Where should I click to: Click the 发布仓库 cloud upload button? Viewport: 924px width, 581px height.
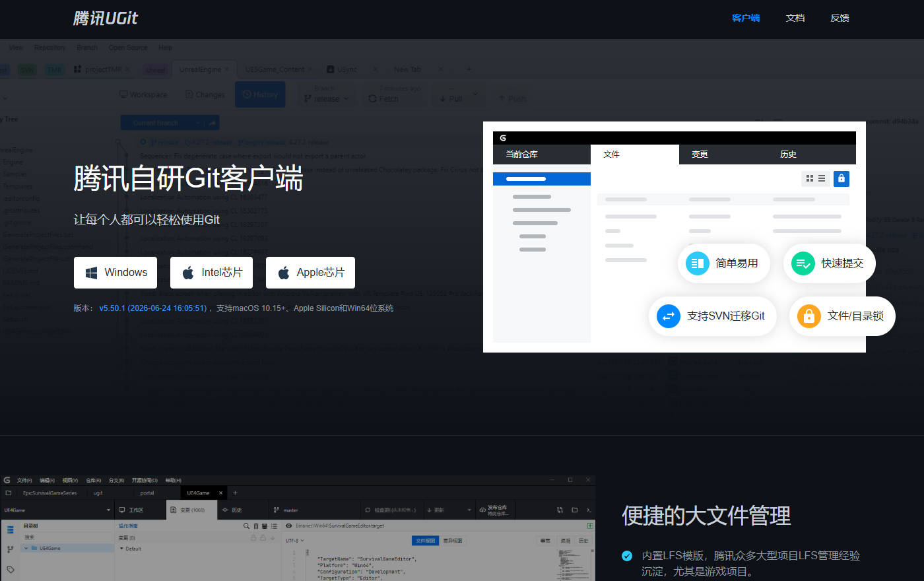pos(494,510)
